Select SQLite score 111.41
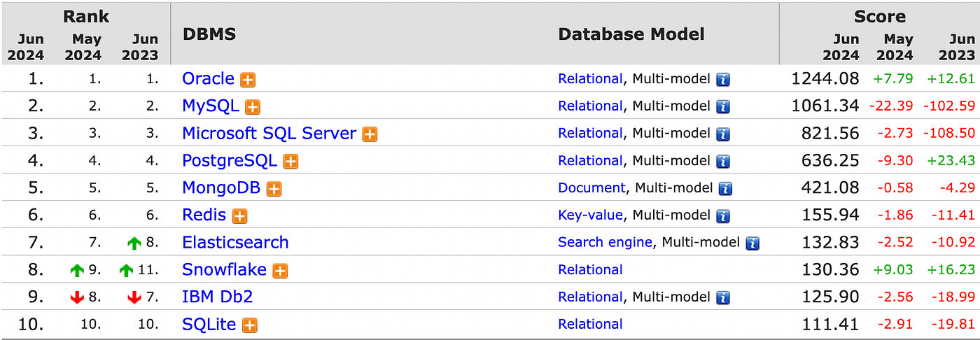Image resolution: width=980 pixels, height=340 pixels. [x=830, y=325]
